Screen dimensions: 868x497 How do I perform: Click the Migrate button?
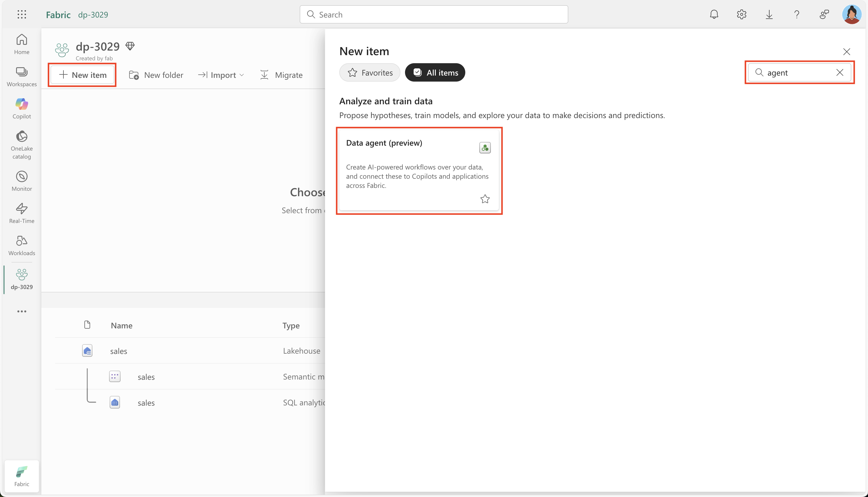[x=281, y=75]
